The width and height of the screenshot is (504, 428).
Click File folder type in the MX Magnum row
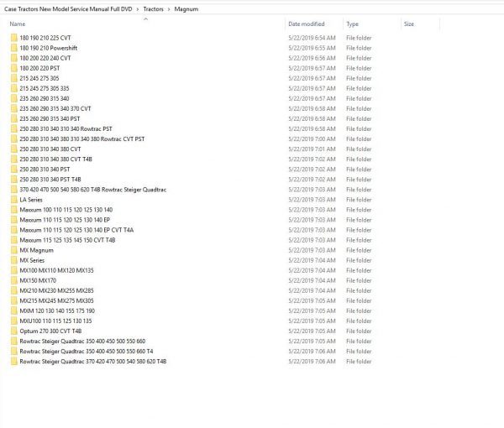coord(359,250)
